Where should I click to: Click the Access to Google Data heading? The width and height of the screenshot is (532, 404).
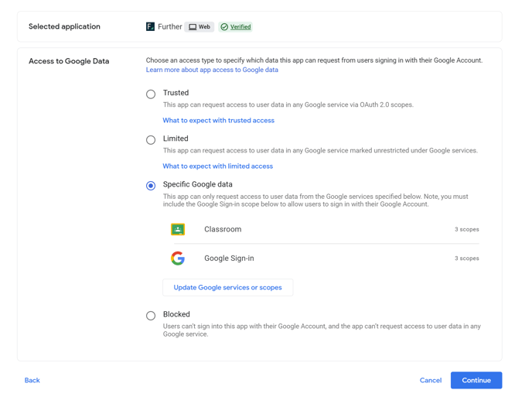pyautogui.click(x=69, y=61)
